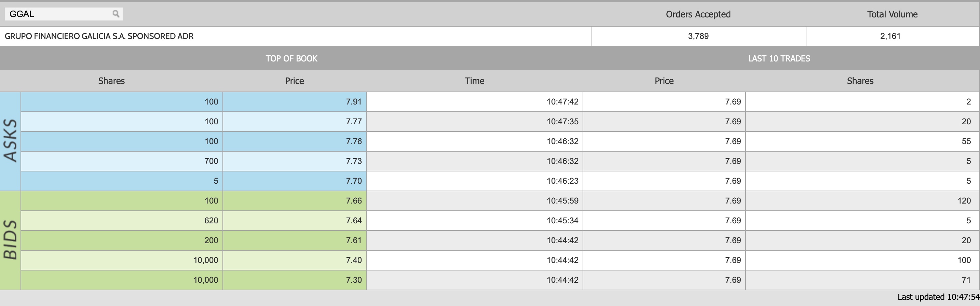
Task: Click the TOP OF BOOK section header
Action: coord(291,58)
